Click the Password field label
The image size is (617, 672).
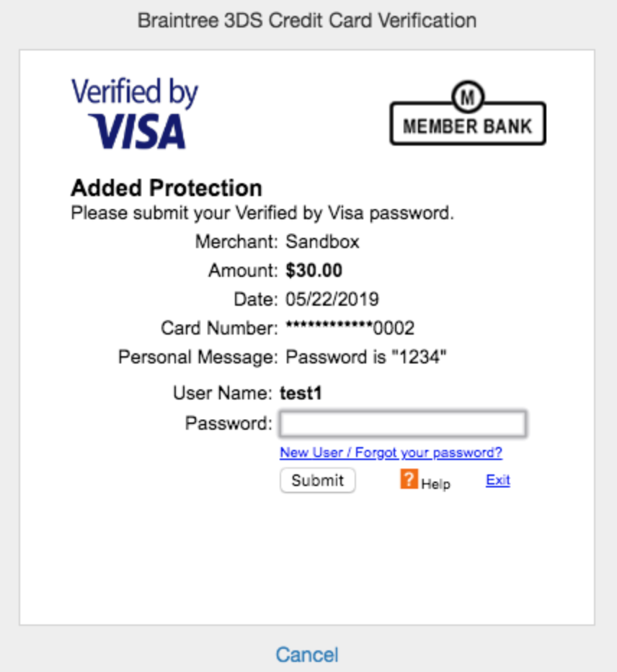click(228, 423)
